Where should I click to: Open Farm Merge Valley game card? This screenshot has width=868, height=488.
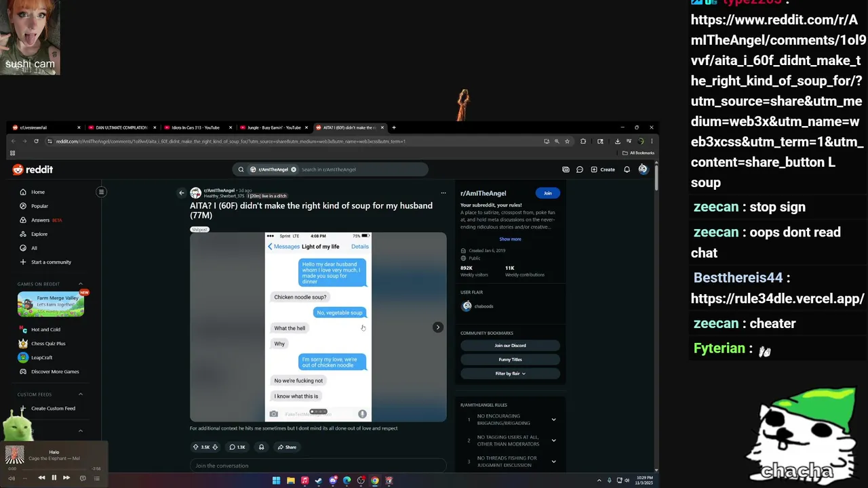pos(51,304)
